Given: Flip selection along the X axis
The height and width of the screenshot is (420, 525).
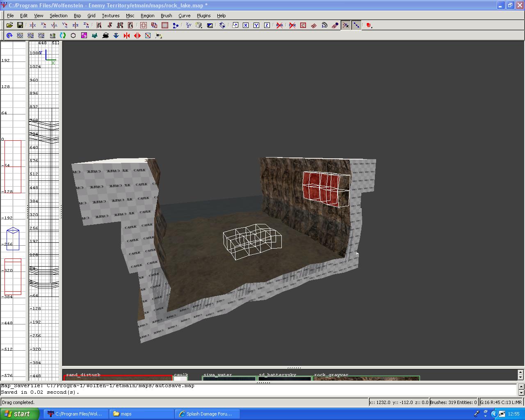Looking at the screenshot, I should tap(33, 25).
